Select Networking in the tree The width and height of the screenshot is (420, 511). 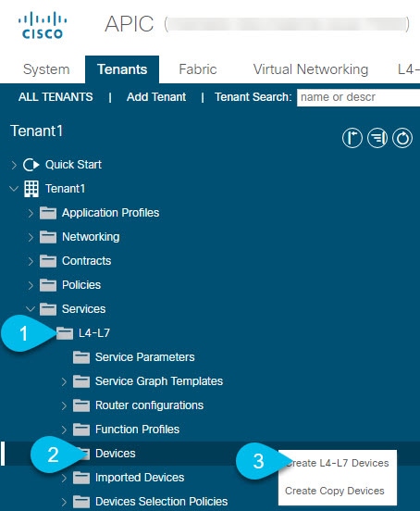[91, 237]
